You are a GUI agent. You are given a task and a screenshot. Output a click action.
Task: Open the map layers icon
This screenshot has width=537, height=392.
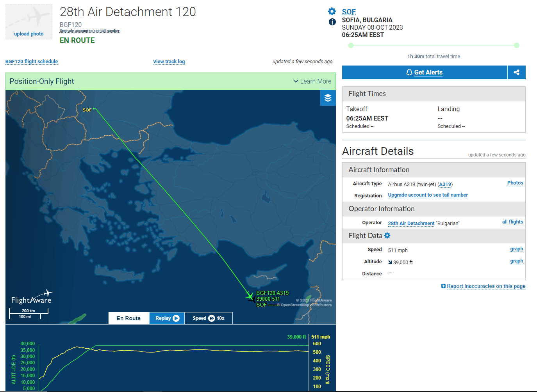pyautogui.click(x=328, y=98)
